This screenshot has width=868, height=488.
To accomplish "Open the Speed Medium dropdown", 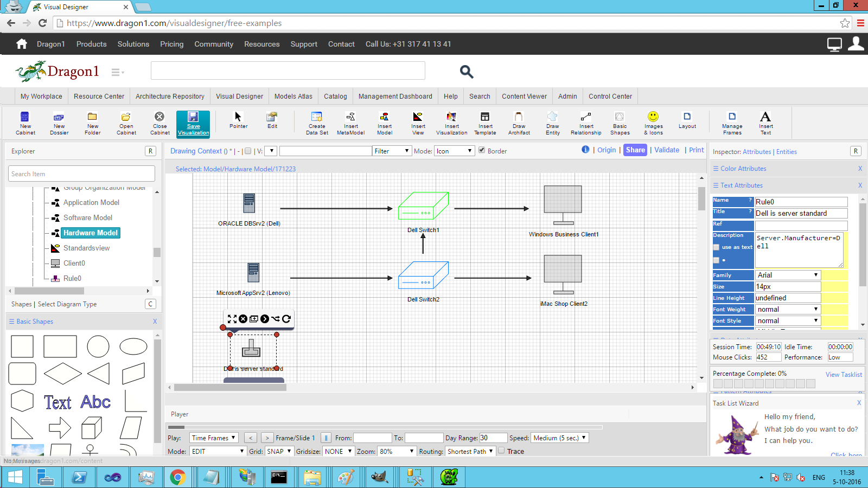I will point(560,438).
